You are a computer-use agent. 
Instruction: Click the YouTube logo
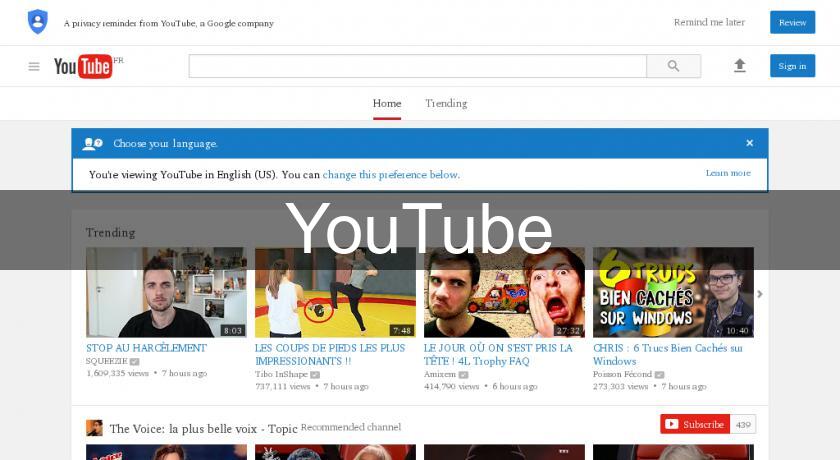click(x=83, y=66)
